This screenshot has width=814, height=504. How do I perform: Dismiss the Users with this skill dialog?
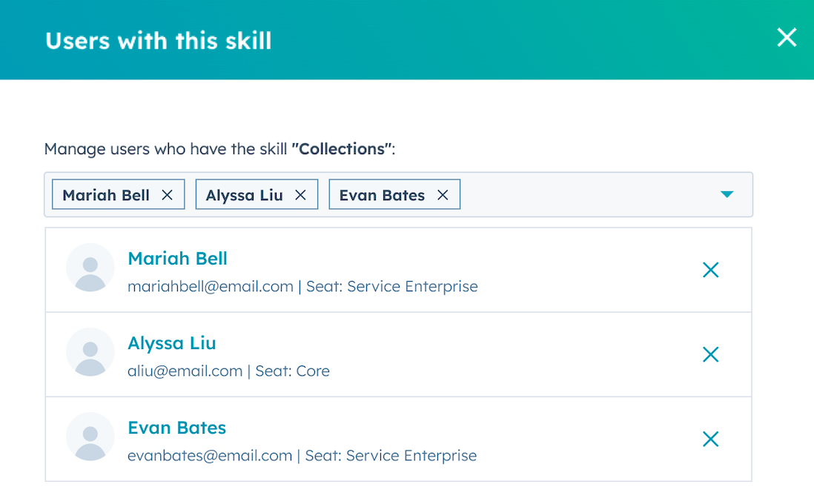tap(787, 37)
